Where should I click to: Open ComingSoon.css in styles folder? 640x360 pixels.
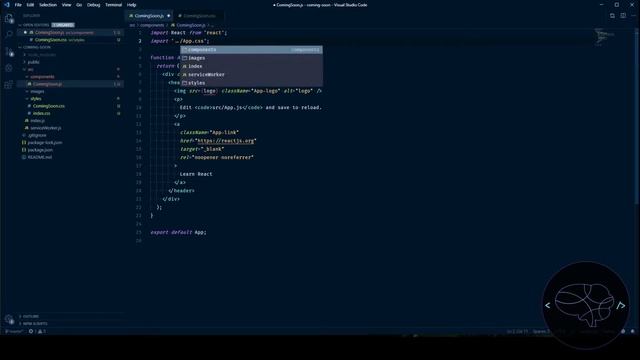pos(49,106)
